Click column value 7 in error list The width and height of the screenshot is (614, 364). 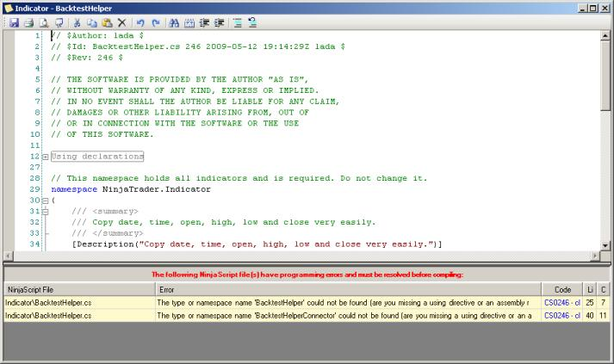click(604, 303)
